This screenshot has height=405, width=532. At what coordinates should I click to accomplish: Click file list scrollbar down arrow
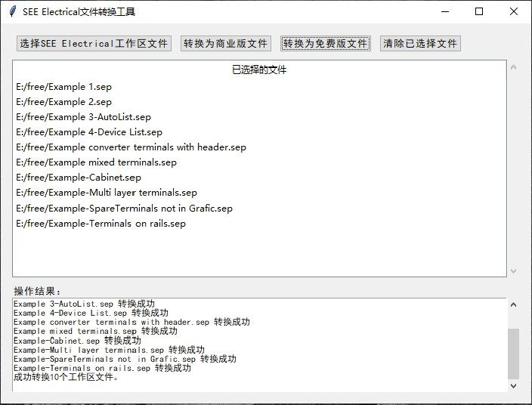point(513,271)
